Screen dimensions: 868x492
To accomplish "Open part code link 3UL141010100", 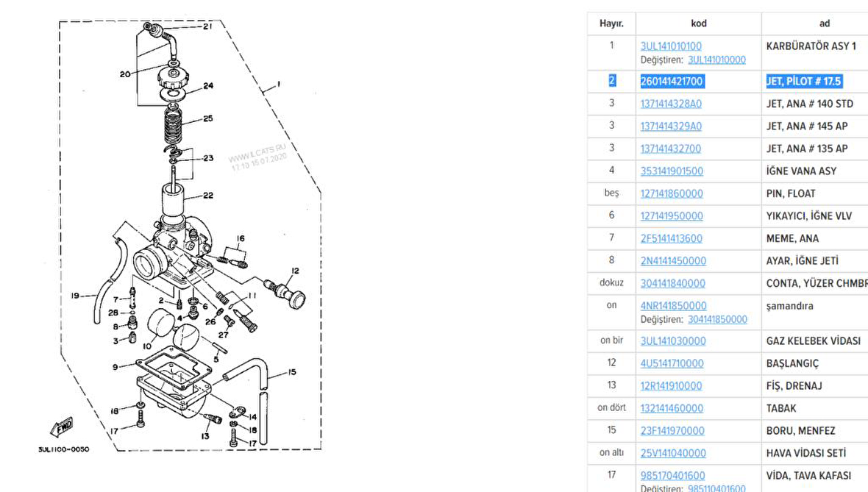I will [x=671, y=46].
